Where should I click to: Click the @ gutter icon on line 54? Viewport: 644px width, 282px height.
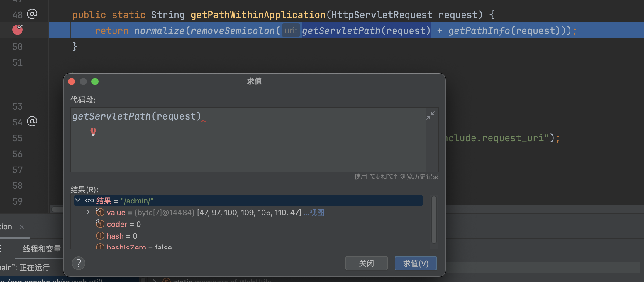(32, 121)
